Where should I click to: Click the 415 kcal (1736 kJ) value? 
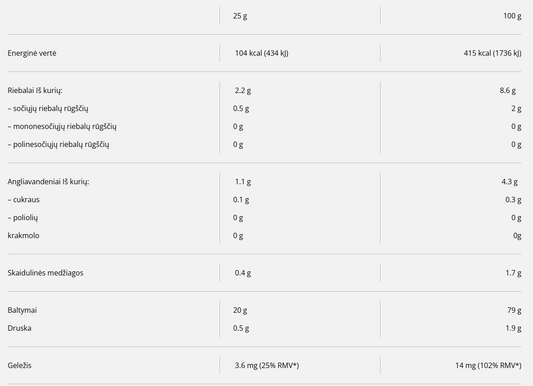point(492,53)
